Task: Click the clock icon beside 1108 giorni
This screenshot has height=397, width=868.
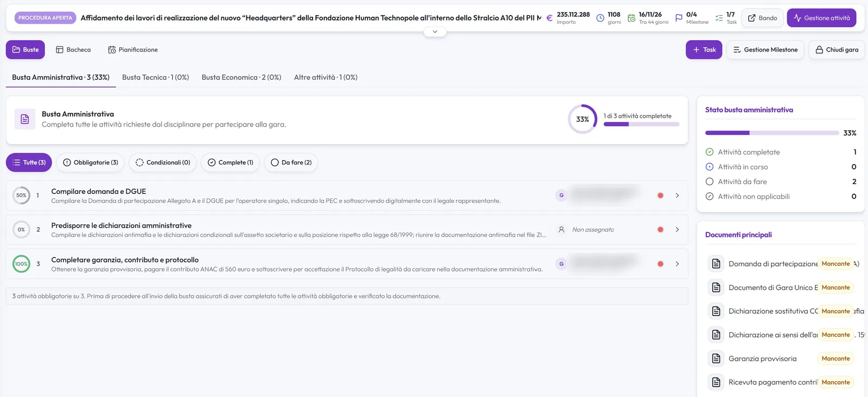Action: (x=600, y=18)
